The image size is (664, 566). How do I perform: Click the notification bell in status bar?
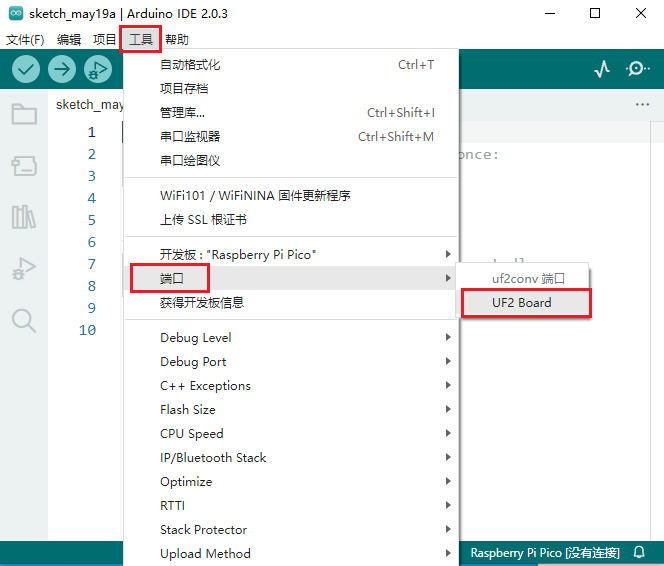(639, 552)
